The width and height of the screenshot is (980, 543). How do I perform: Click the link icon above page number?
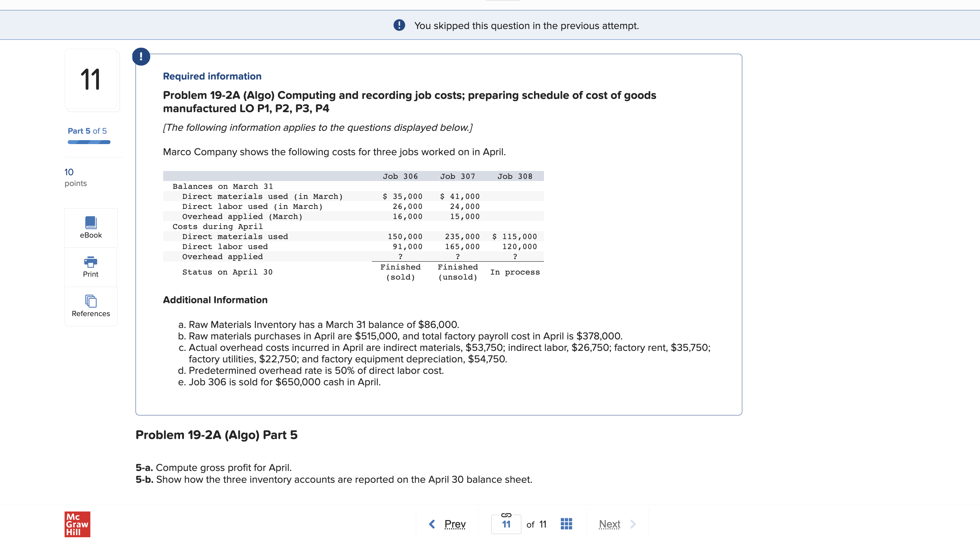[506, 515]
